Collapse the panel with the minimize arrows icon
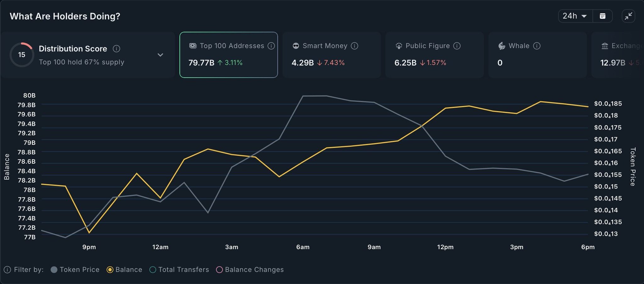 628,16
